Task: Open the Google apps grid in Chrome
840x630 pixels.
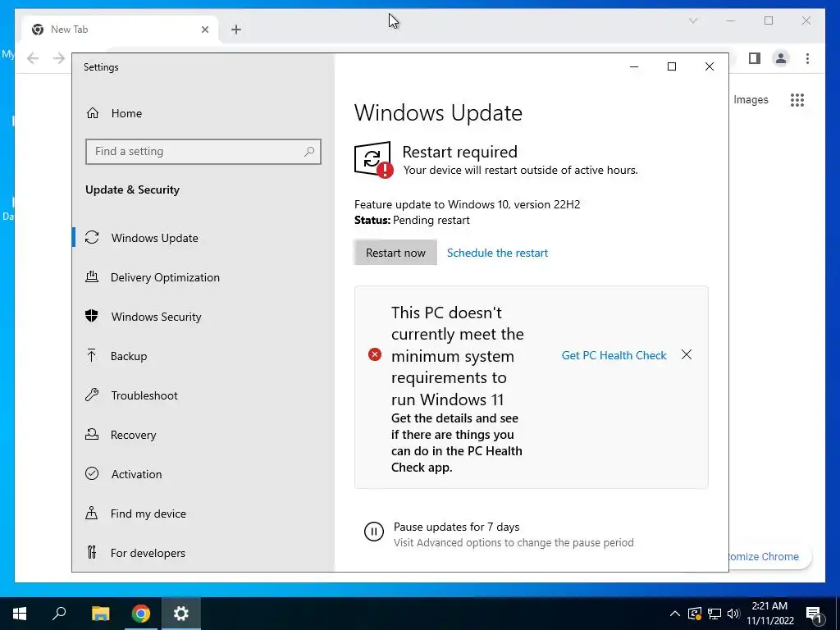Action: 797,99
